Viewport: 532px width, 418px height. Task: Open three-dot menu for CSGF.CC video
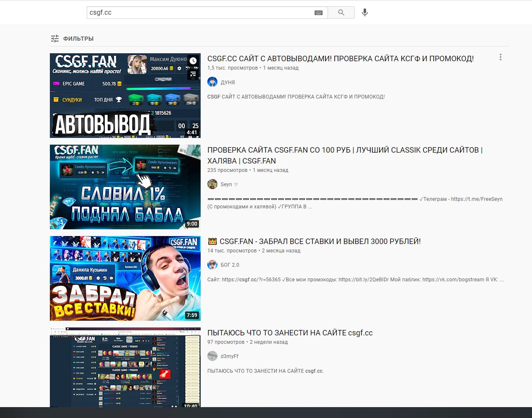[x=500, y=57]
